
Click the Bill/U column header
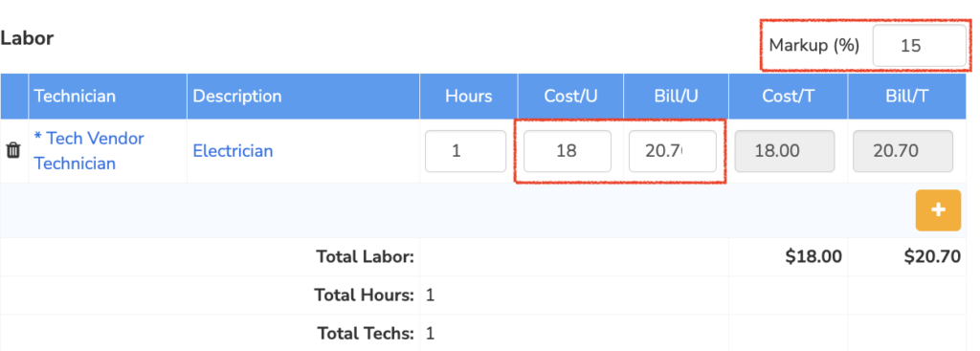(x=676, y=97)
